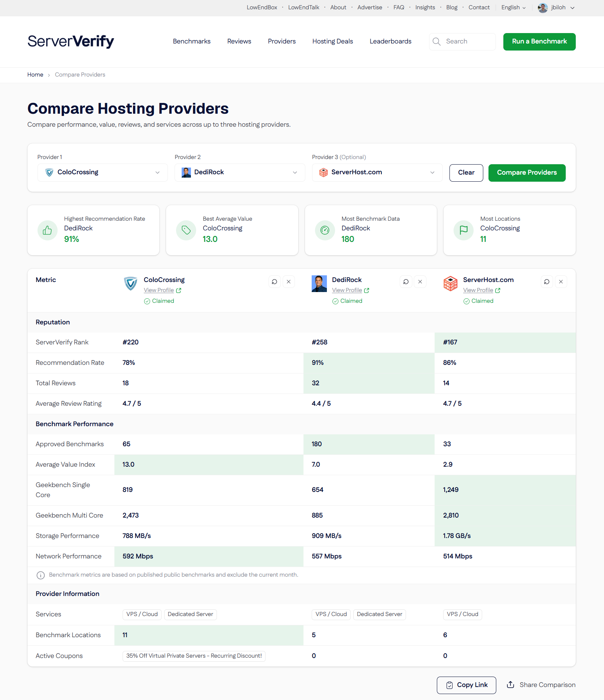This screenshot has height=700, width=604.
Task: Remove ColoCrossing column with its X icon
Action: [x=289, y=282]
